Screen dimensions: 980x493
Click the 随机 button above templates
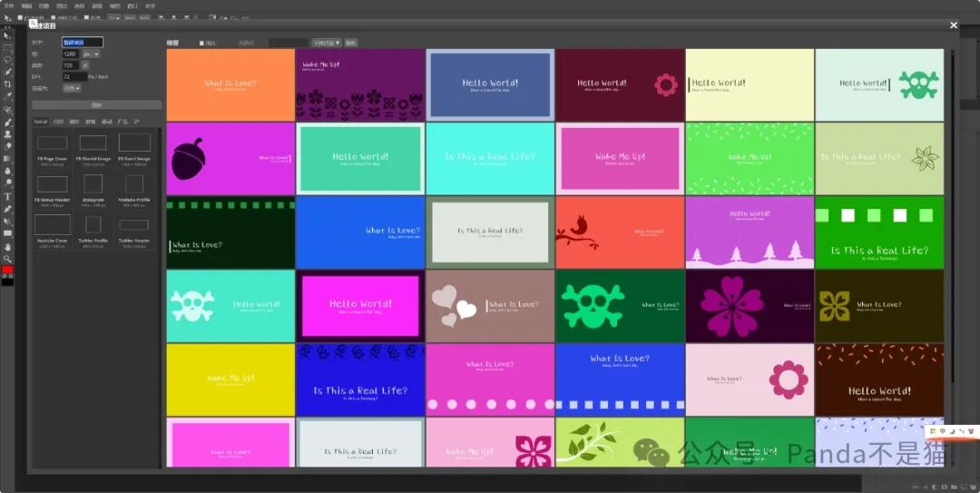350,43
